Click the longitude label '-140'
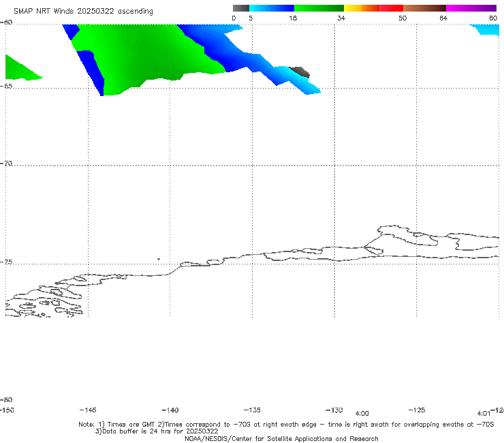 coord(170,410)
